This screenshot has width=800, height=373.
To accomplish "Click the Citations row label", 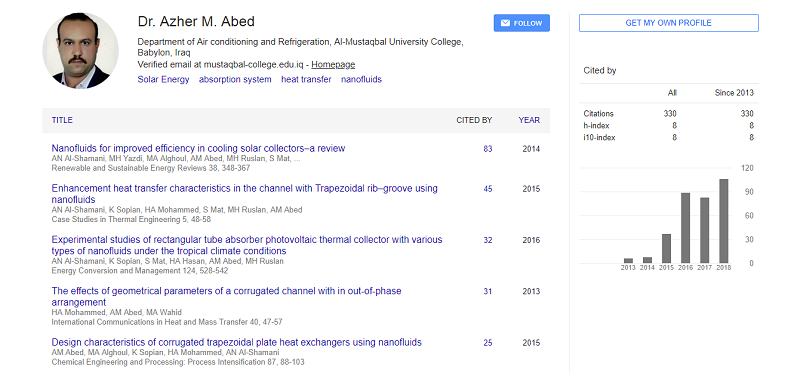I will (598, 114).
